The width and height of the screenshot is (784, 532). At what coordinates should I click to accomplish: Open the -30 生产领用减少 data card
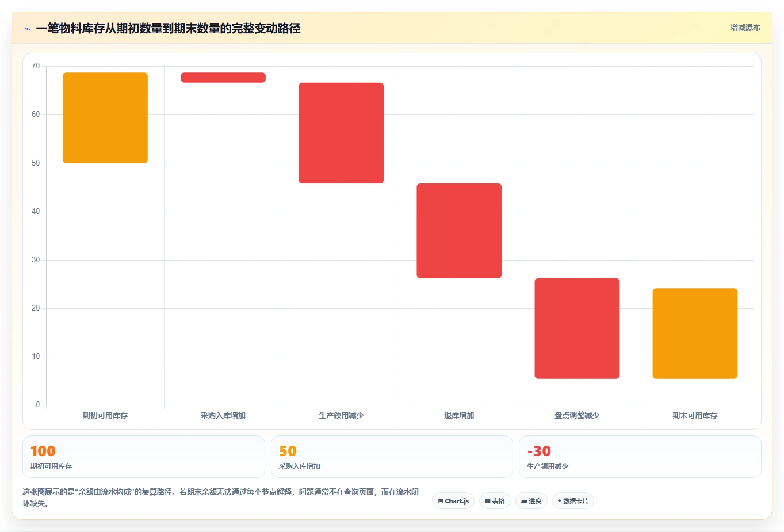coord(640,457)
